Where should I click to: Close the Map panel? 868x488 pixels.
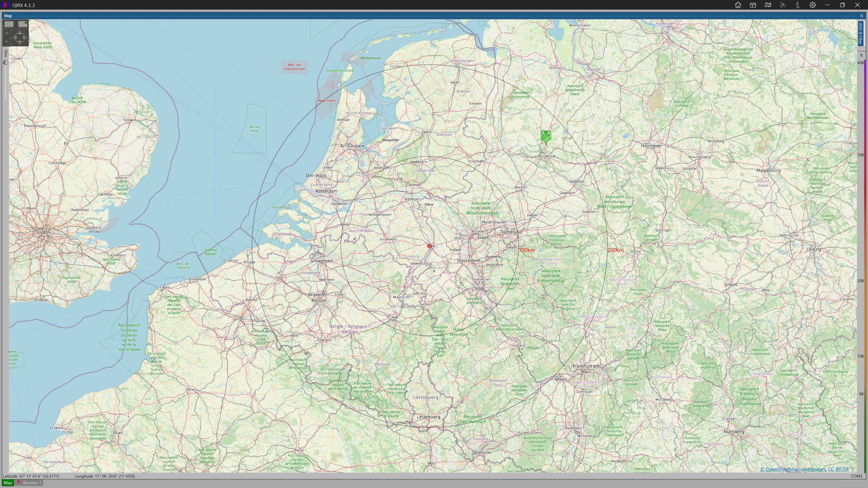click(862, 16)
